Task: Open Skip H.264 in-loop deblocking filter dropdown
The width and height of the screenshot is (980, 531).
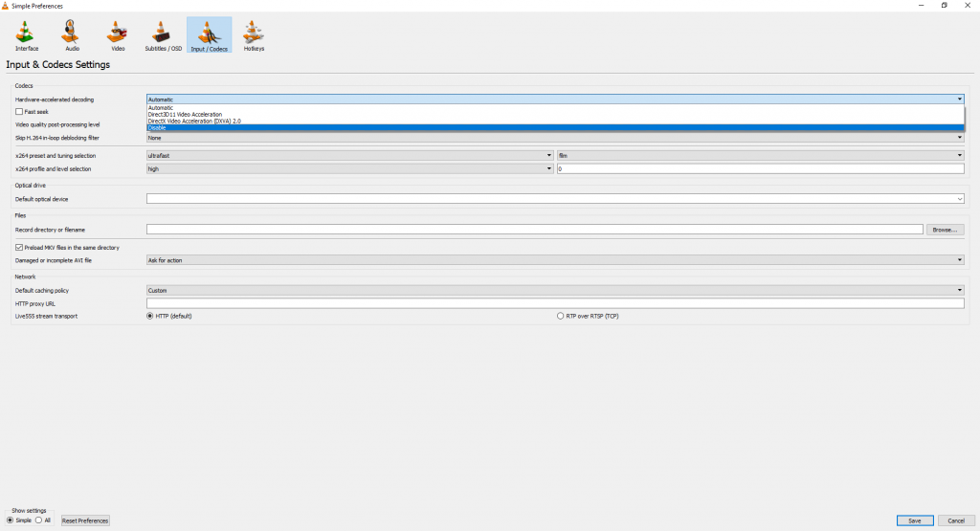Action: tap(555, 138)
